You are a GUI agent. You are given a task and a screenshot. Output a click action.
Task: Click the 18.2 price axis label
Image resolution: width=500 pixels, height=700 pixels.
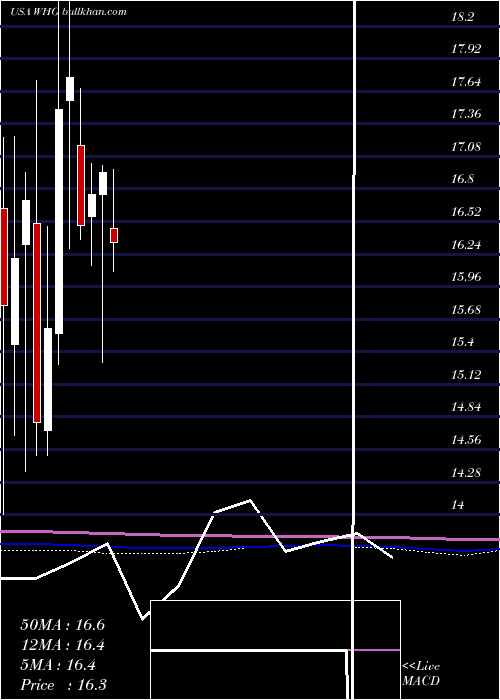(x=462, y=17)
